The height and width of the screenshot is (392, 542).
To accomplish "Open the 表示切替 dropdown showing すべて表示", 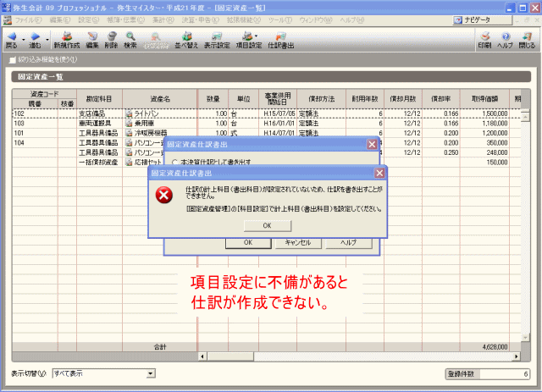I will click(x=103, y=373).
